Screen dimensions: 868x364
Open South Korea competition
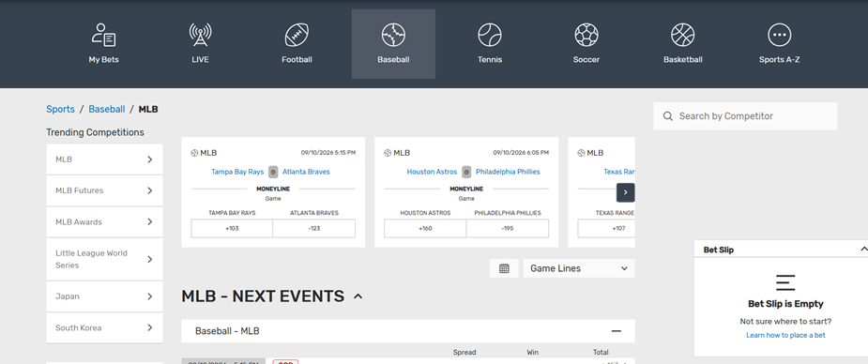pyautogui.click(x=104, y=327)
